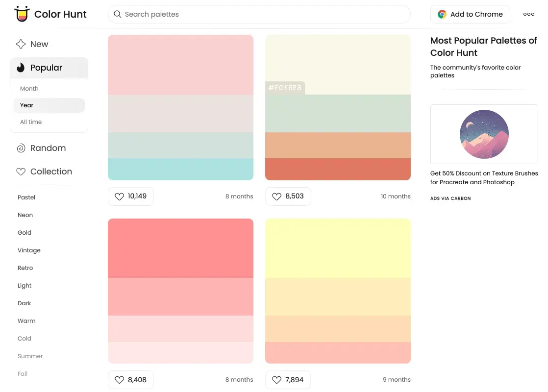The height and width of the screenshot is (392, 548).
Task: Click the light turquoise color stripe
Action: pyautogui.click(x=180, y=169)
